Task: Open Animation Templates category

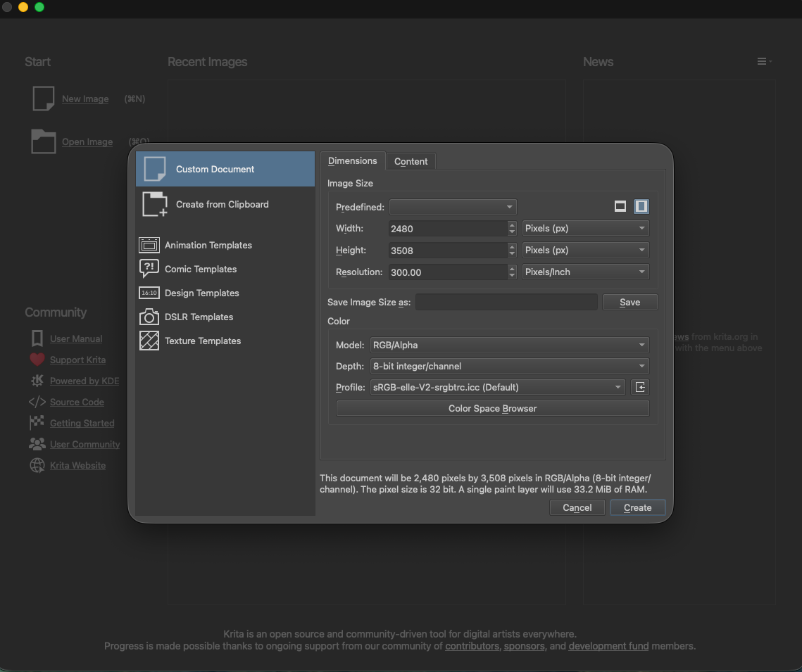Action: click(x=225, y=246)
